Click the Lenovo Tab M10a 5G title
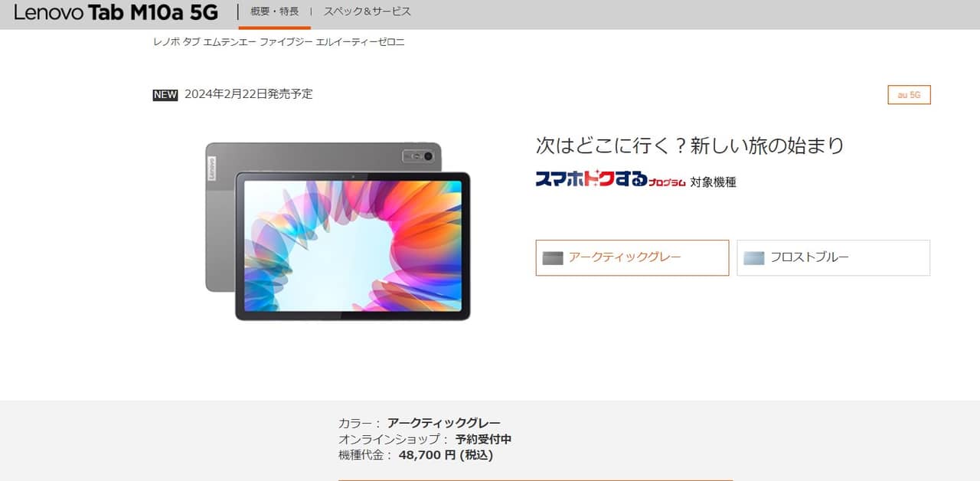The height and width of the screenshot is (481, 980). pyautogui.click(x=116, y=12)
